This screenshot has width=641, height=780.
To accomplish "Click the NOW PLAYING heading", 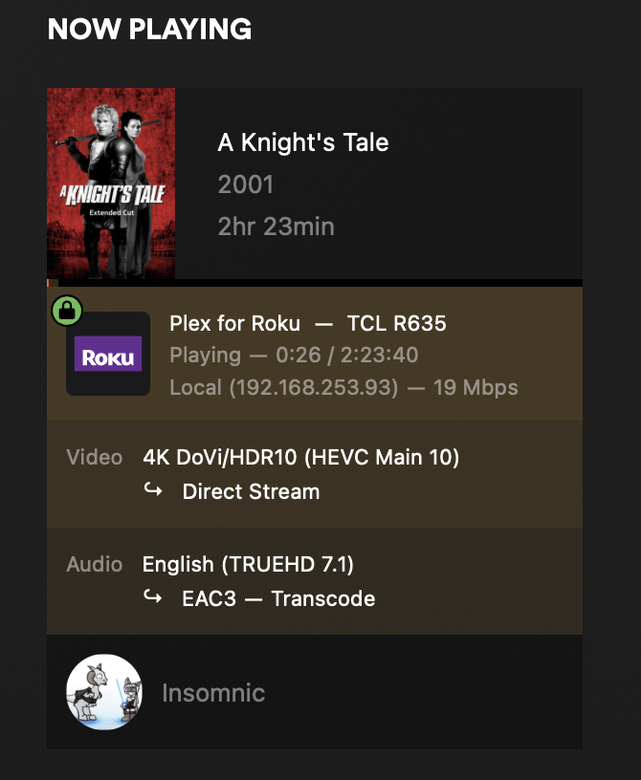I will 149,30.
